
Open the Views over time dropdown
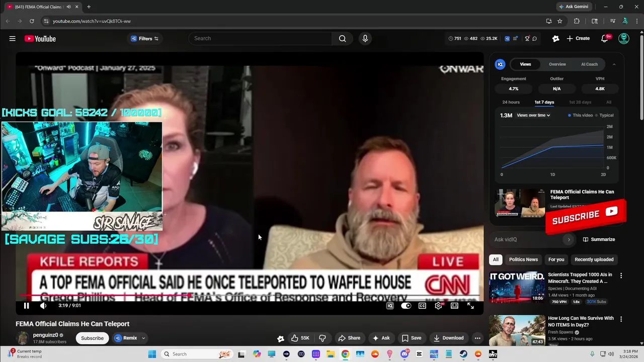point(533,115)
